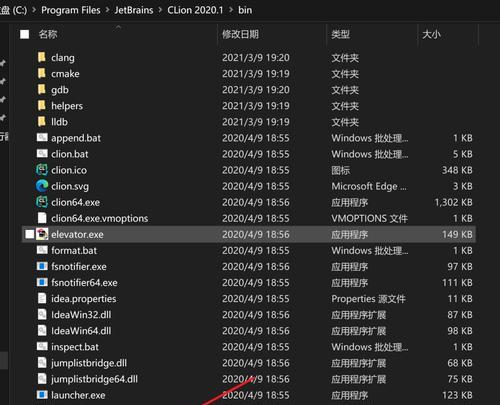Select the file name elevator.exe
The height and width of the screenshot is (405, 500).
[x=77, y=234]
